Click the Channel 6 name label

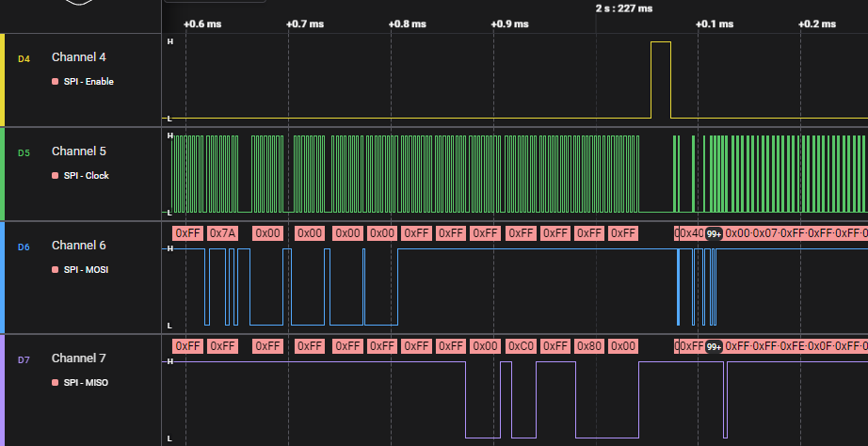[78, 246]
